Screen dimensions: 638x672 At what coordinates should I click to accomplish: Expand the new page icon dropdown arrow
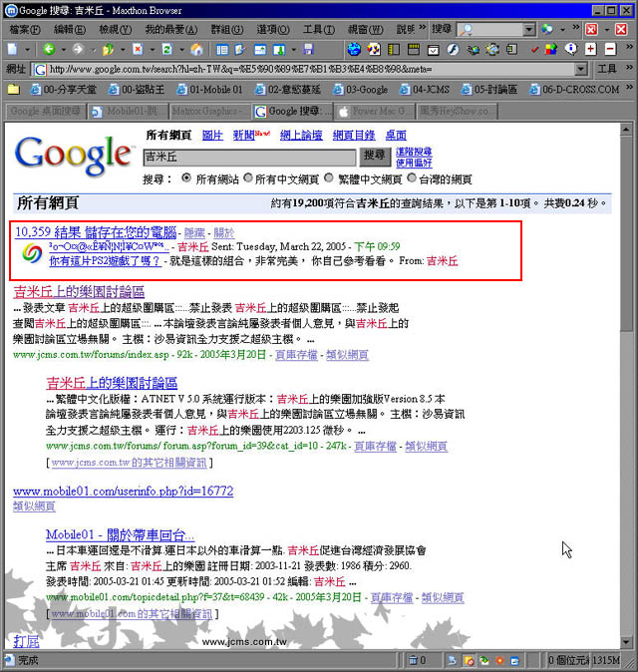coord(27,50)
